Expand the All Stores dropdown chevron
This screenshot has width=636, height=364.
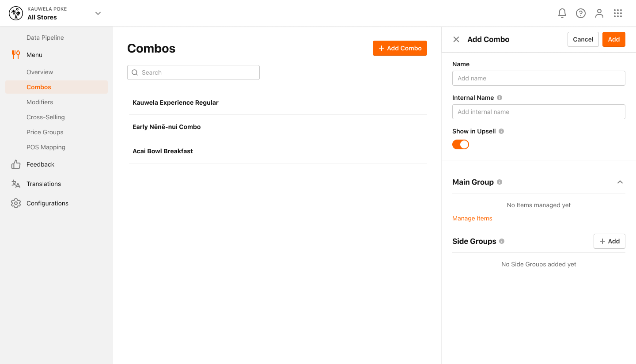(x=98, y=13)
